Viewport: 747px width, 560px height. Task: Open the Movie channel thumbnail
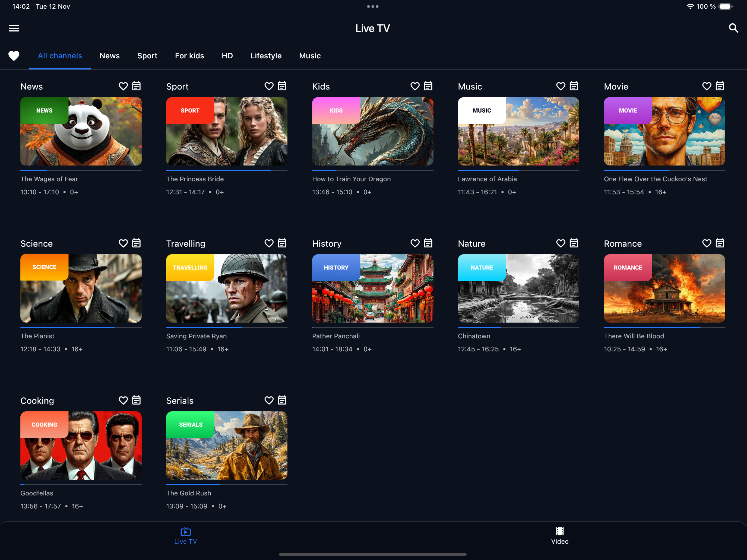click(664, 131)
